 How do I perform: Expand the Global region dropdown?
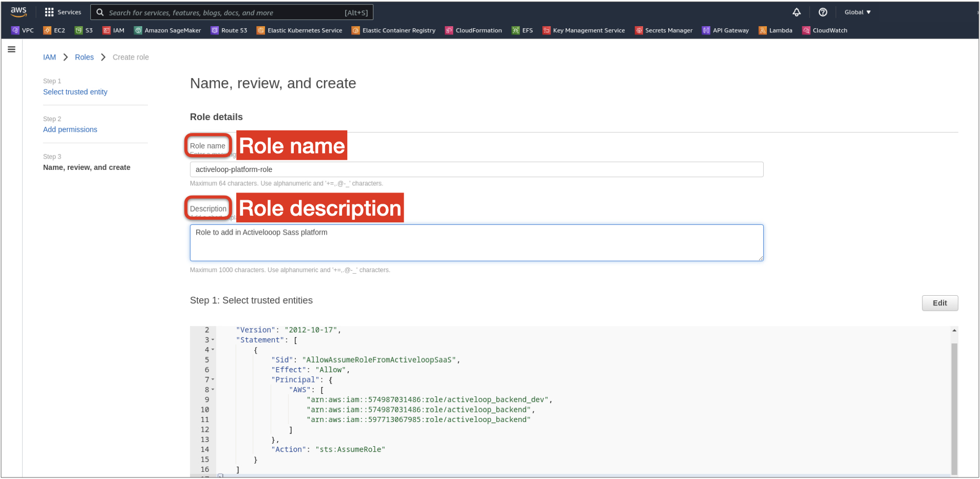[857, 12]
